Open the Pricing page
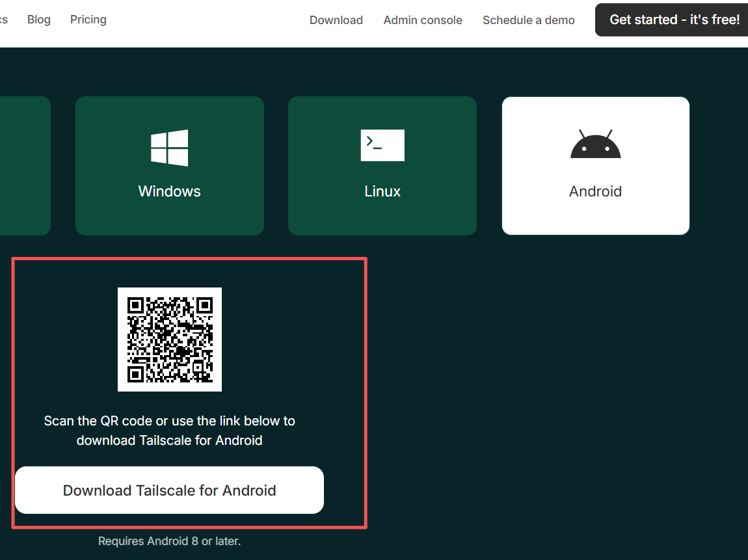 (88, 20)
